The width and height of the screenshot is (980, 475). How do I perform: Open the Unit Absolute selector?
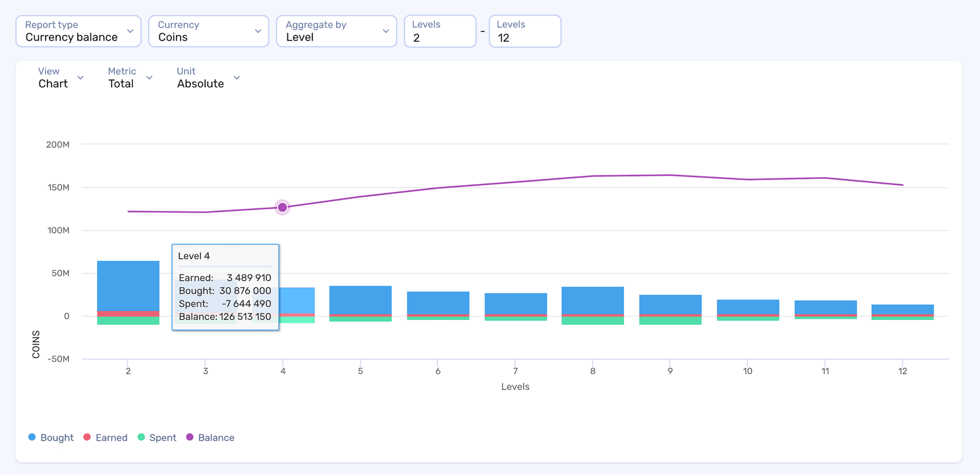pyautogui.click(x=208, y=78)
